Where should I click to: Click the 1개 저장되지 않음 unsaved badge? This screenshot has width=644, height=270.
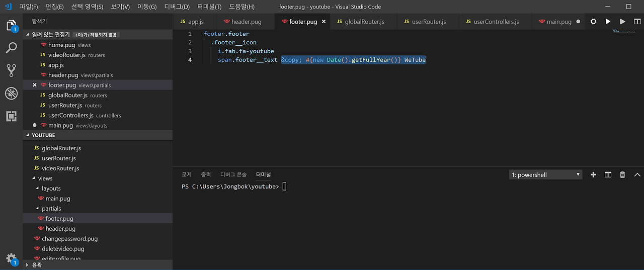[97, 35]
